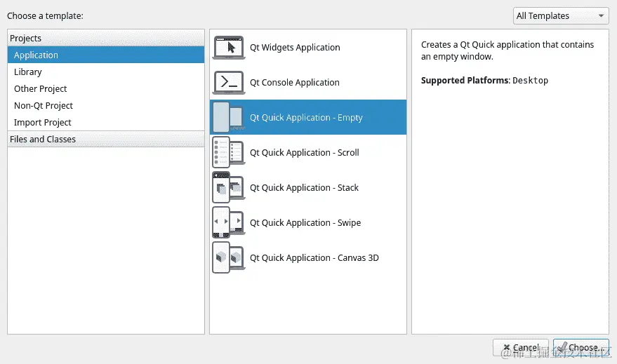
Task: Click the Supported Platforms description text
Action: [484, 81]
